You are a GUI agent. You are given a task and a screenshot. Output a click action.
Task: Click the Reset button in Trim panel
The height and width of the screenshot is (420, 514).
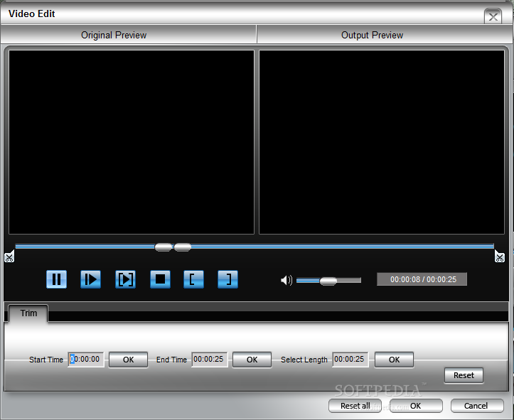point(464,375)
